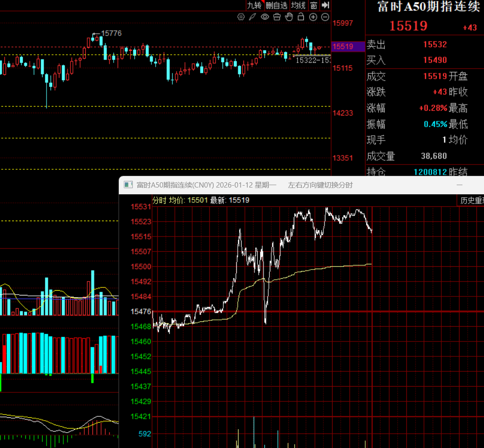Click the 15519 price tag on axis
The image size is (484, 448).
pos(343,47)
